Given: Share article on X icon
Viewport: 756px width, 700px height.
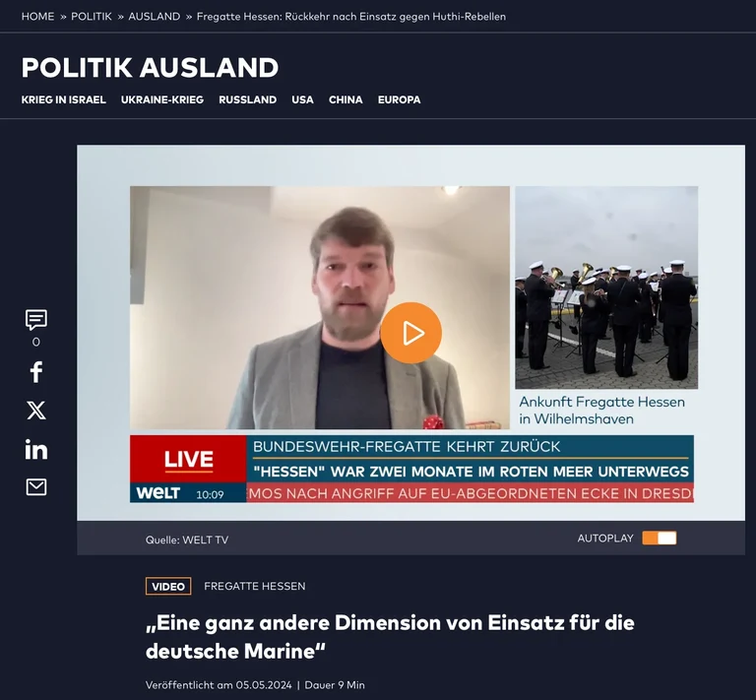Looking at the screenshot, I should point(36,411).
